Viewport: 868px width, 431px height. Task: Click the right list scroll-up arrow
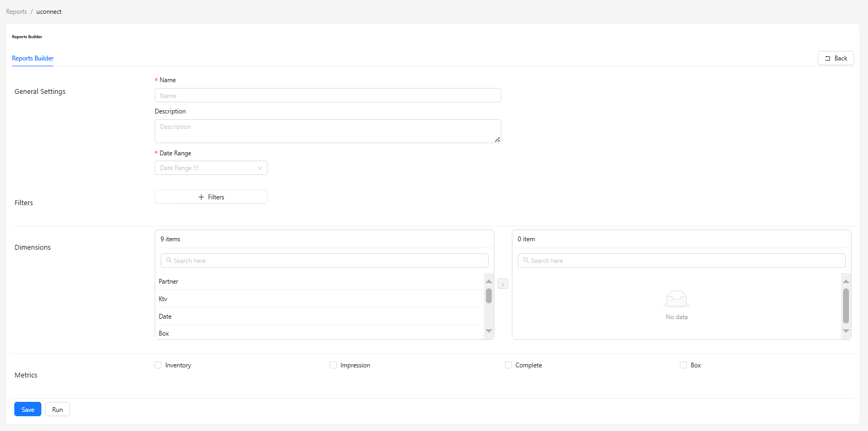846,281
